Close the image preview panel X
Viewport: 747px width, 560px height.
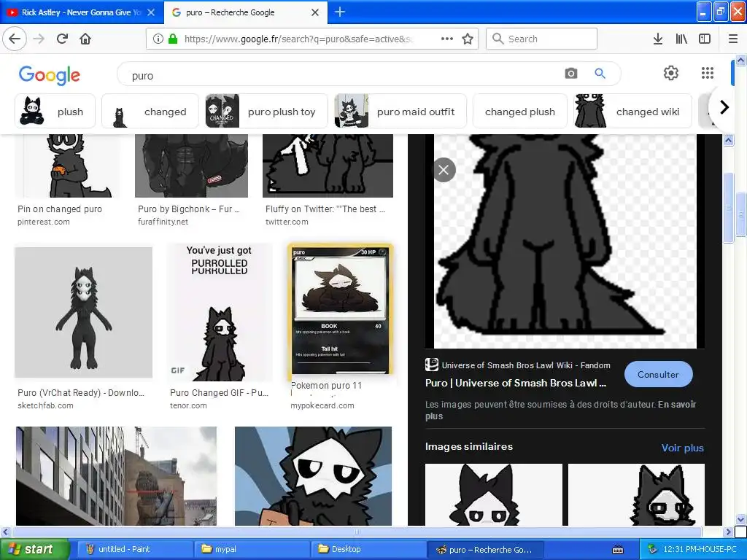tap(444, 170)
